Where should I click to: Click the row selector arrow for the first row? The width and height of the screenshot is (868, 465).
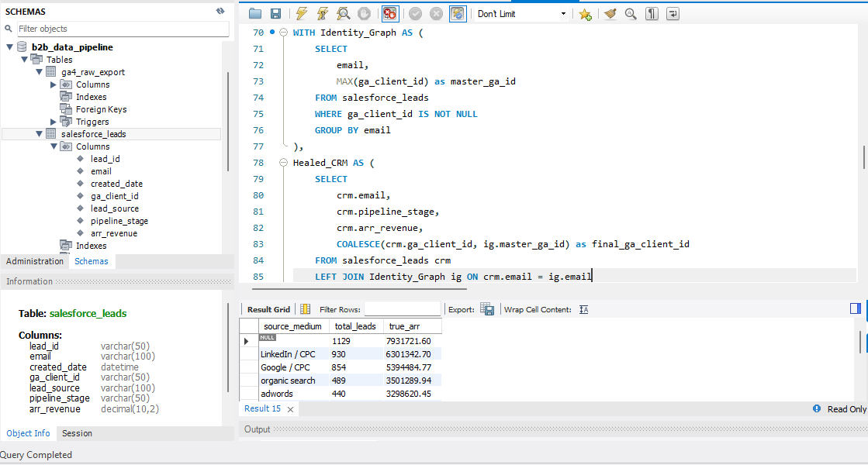click(247, 341)
